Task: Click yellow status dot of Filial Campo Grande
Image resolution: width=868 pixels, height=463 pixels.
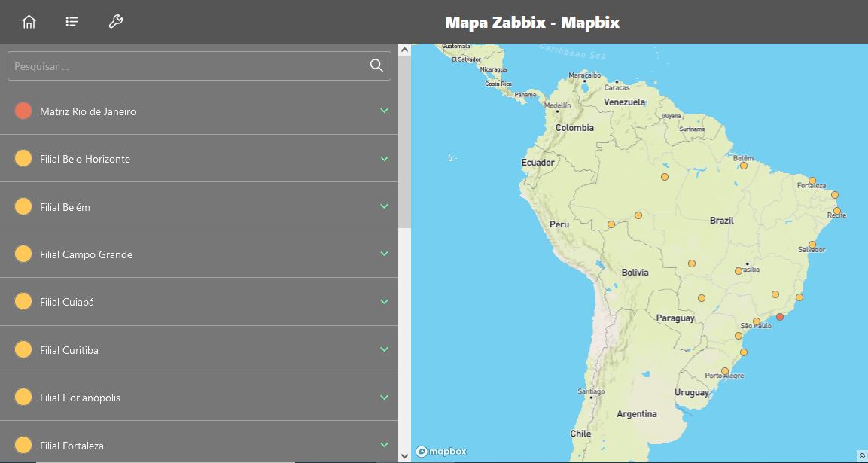Action: (x=23, y=254)
